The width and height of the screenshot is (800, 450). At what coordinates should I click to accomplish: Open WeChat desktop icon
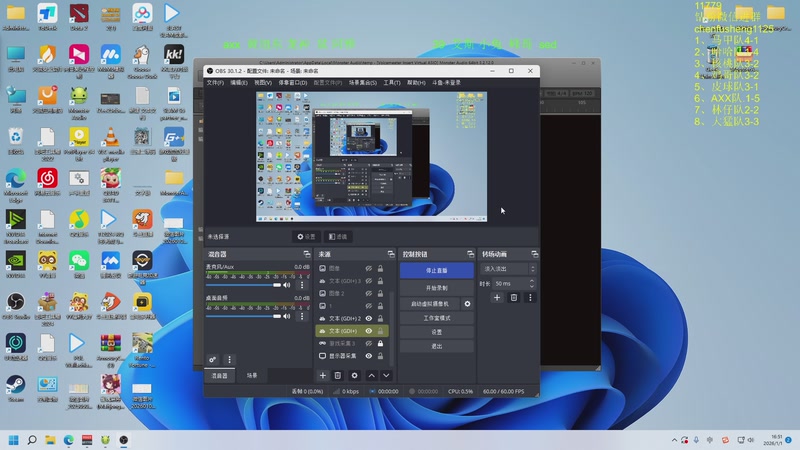pyautogui.click(x=79, y=264)
